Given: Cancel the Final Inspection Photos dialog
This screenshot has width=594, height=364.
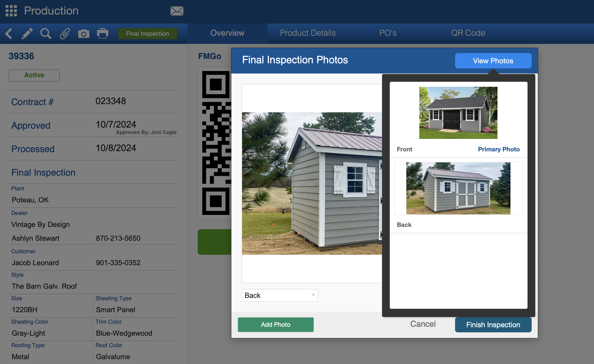Looking at the screenshot, I should (x=423, y=324).
